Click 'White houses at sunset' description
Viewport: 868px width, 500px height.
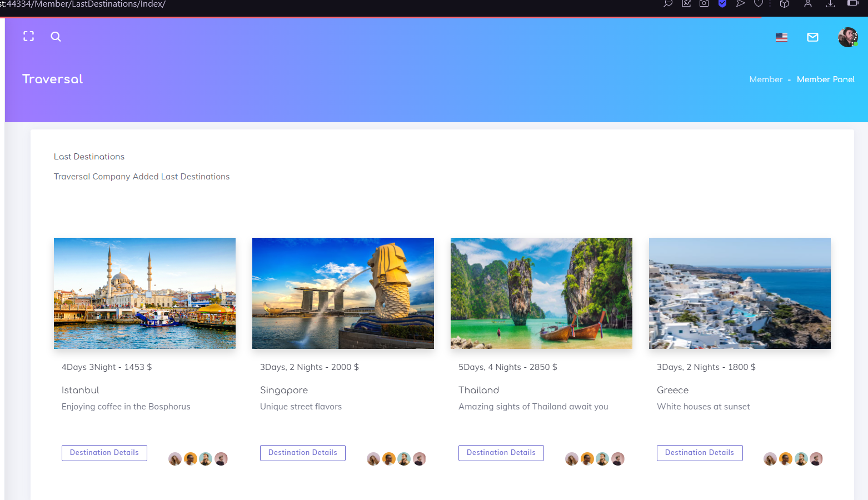click(x=704, y=407)
